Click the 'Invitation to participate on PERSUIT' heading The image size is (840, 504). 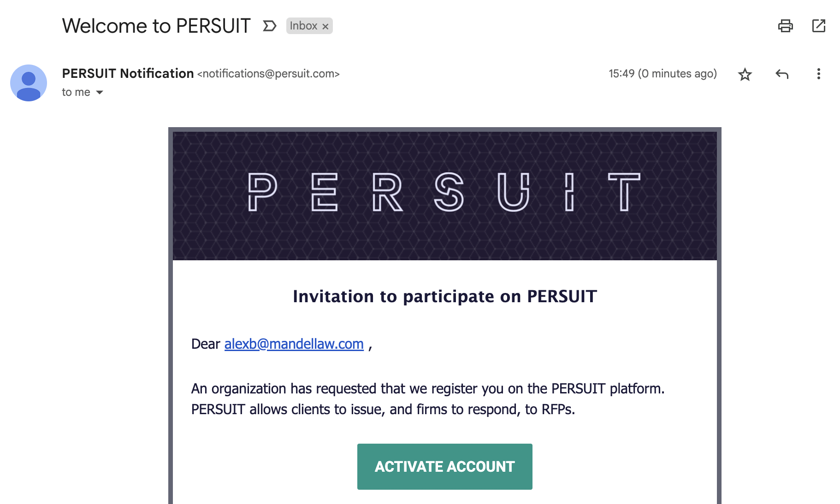444,296
